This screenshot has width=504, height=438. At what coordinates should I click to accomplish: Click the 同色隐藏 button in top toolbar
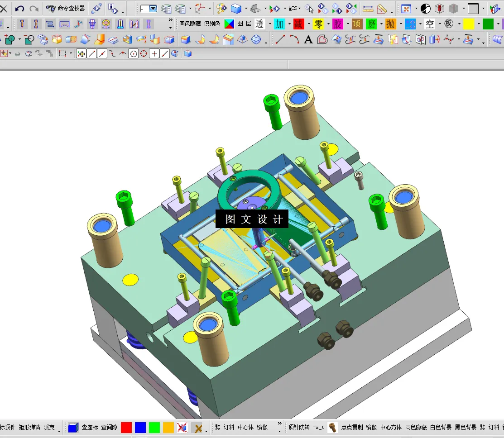[x=190, y=24]
